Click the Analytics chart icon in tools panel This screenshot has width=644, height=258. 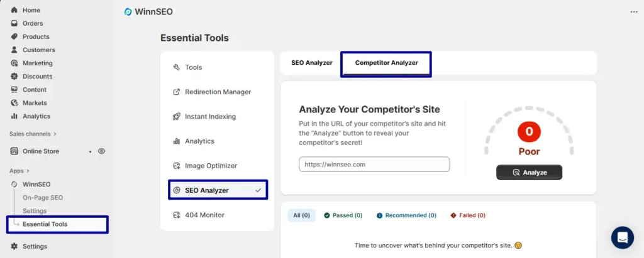pyautogui.click(x=177, y=141)
